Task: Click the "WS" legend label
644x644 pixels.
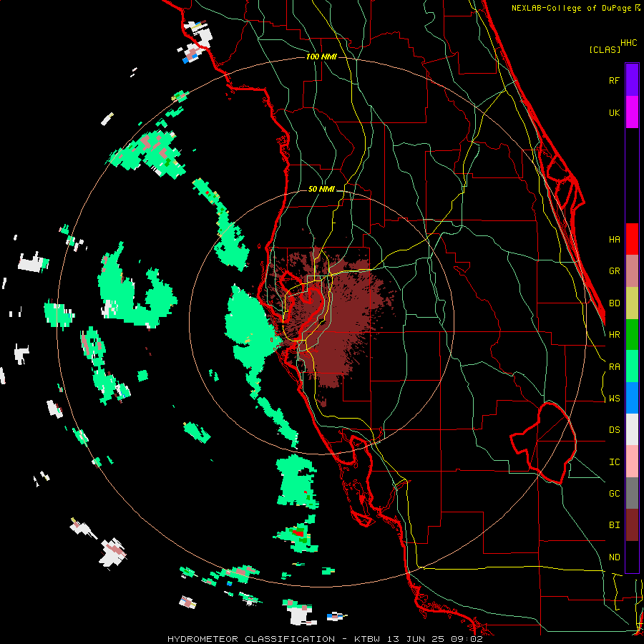Action: coord(614,399)
